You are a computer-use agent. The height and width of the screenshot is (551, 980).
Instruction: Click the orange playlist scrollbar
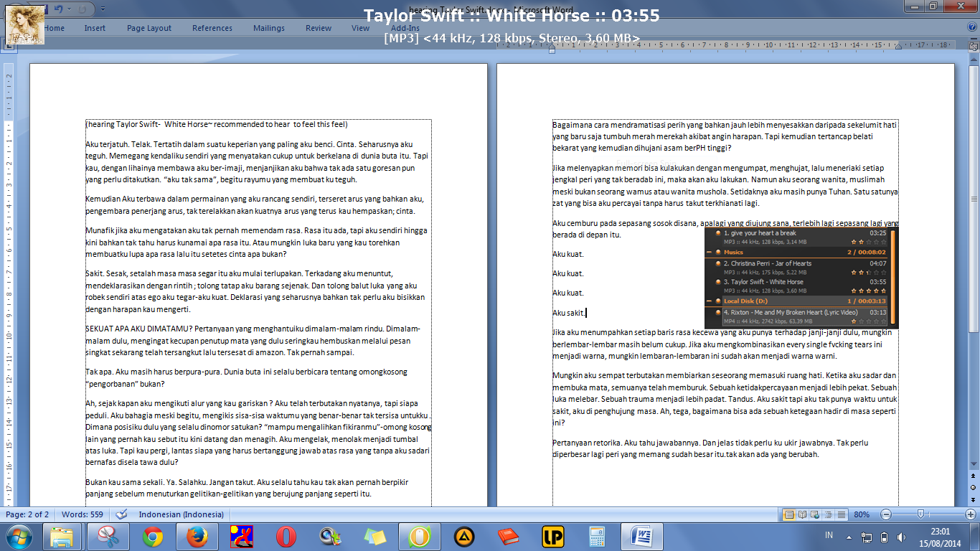tap(892, 277)
